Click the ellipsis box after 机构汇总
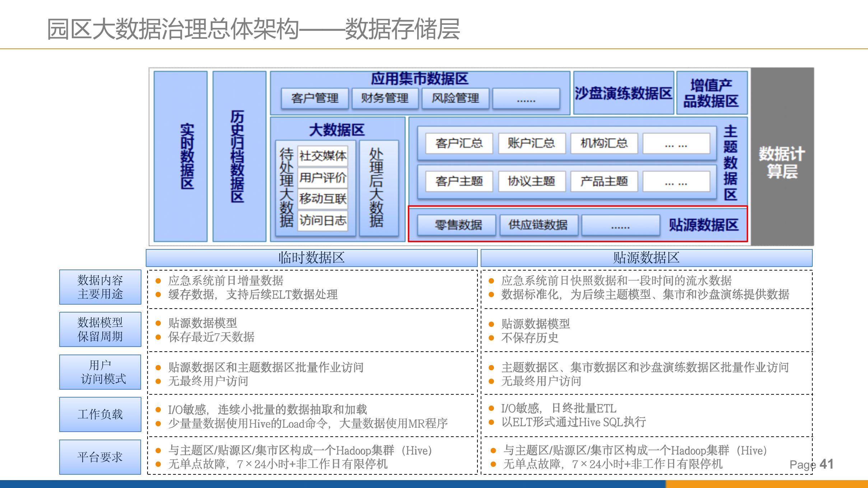The height and width of the screenshot is (488, 868). [x=676, y=144]
